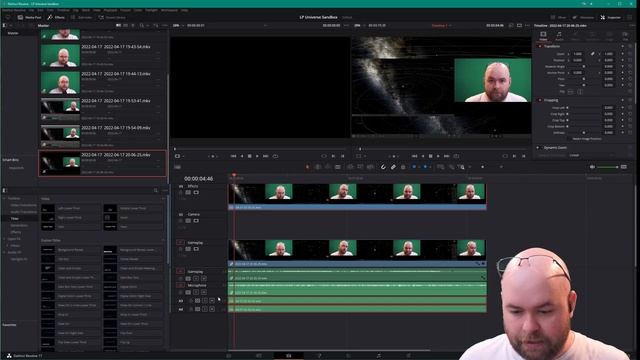Open the Sound Library panel
The image size is (640, 360).
(112, 18)
